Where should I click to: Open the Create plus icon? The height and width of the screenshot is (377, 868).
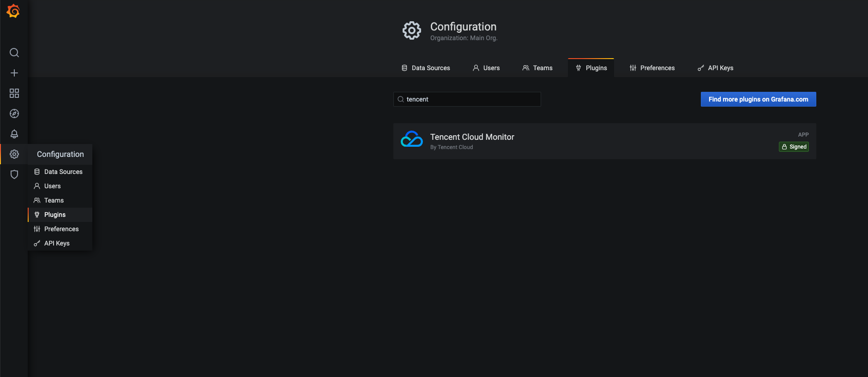[x=14, y=73]
